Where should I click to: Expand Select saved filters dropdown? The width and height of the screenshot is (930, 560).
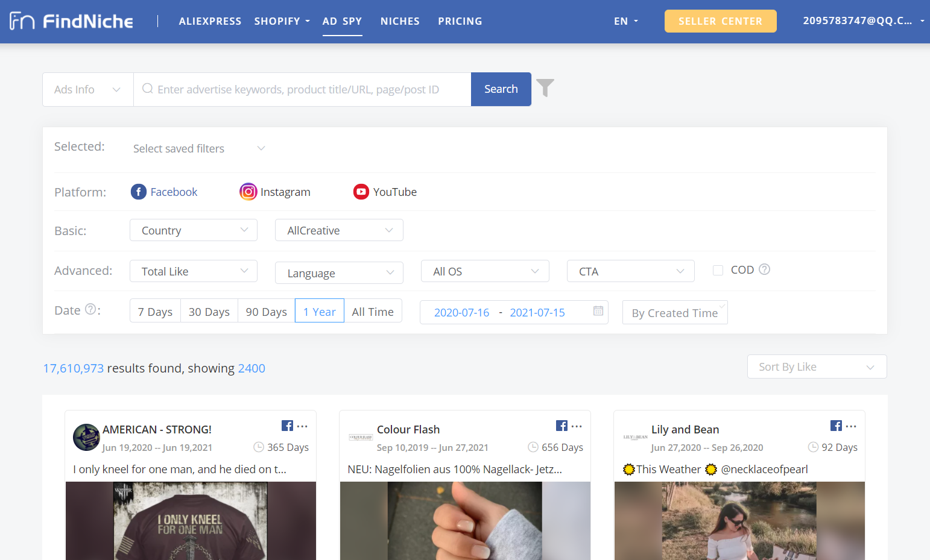(x=199, y=148)
